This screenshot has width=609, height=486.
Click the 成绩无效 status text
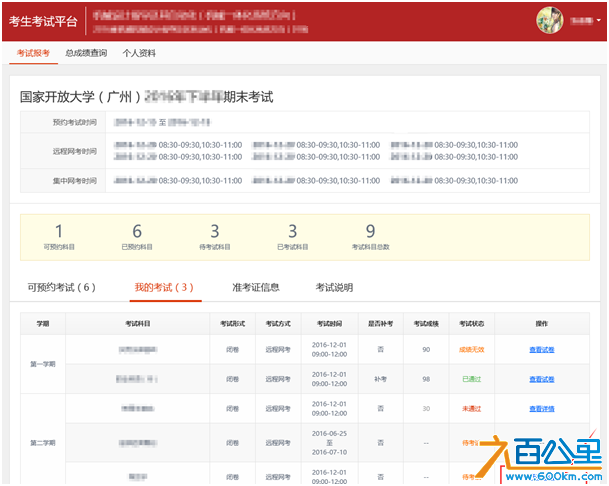point(472,350)
